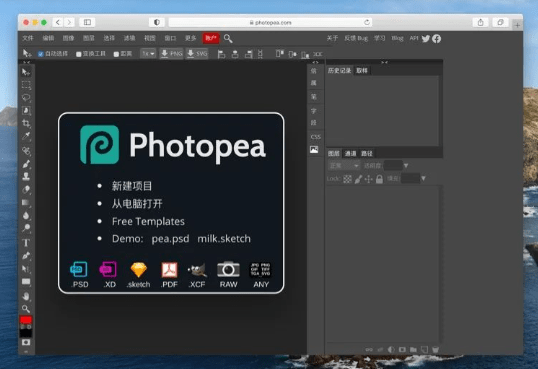Expand the narrow side strip arrows
538x369 pixels.
315,62
